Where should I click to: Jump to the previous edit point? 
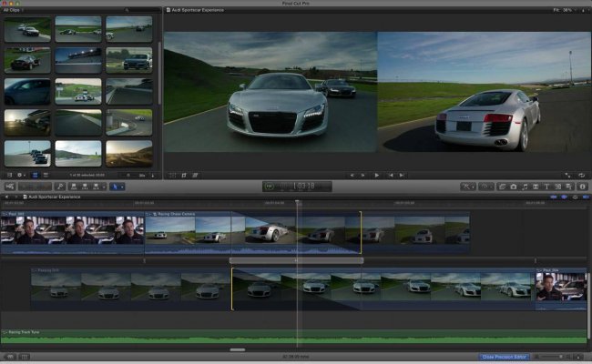click(391, 175)
